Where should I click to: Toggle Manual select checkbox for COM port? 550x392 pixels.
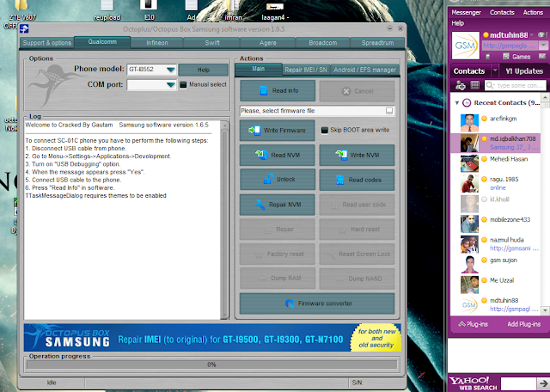coord(183,84)
